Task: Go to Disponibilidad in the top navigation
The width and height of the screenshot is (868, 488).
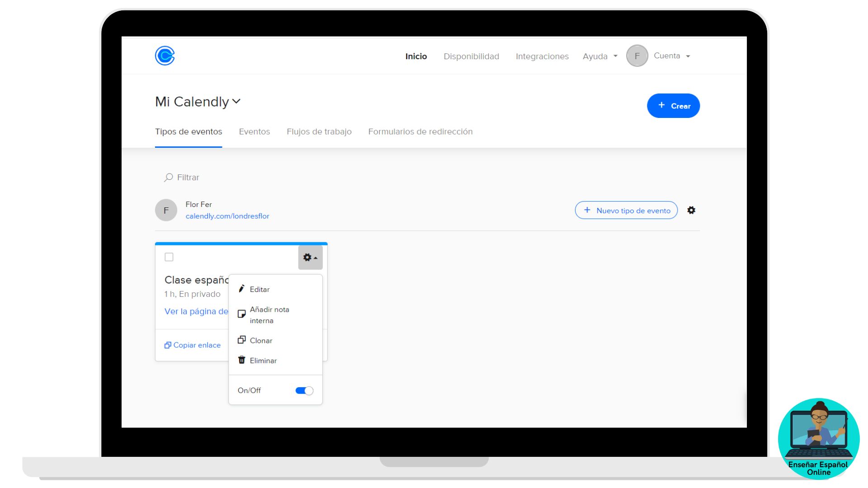Action: (x=471, y=56)
